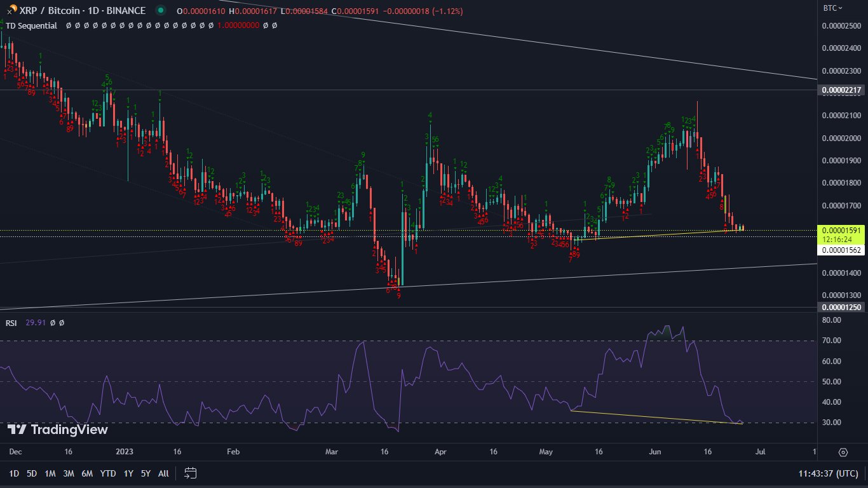Click RSI axis label 50.00
The width and height of the screenshot is (868, 488).
pyautogui.click(x=832, y=382)
